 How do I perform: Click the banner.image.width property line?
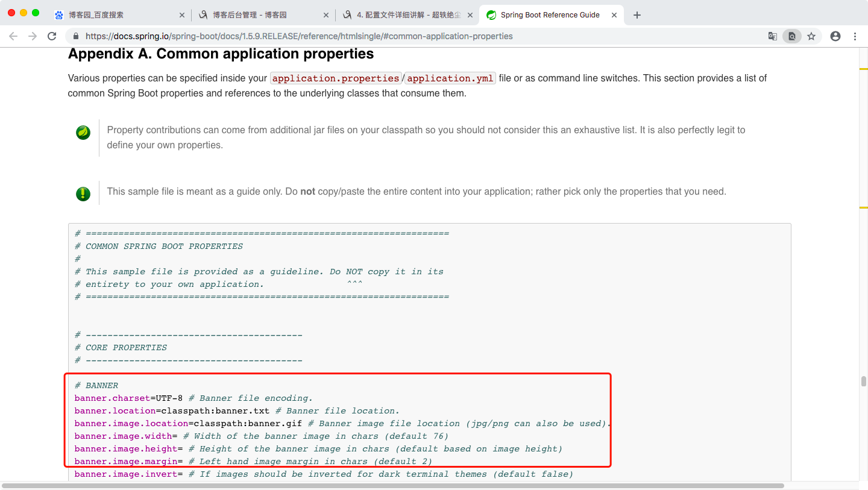pos(262,436)
